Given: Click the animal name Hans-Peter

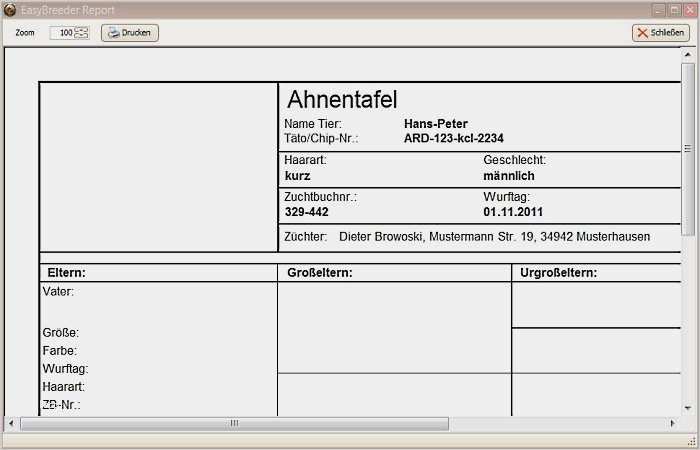Looking at the screenshot, I should point(436,124).
